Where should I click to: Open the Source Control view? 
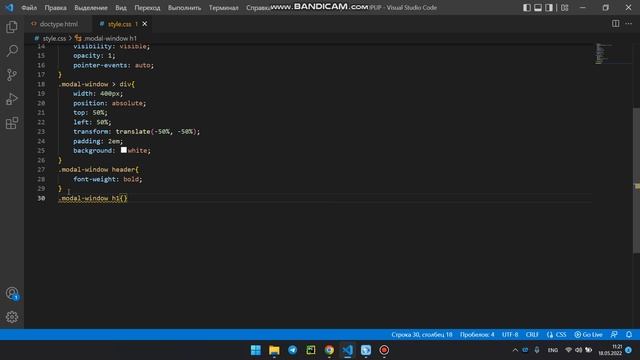point(12,75)
